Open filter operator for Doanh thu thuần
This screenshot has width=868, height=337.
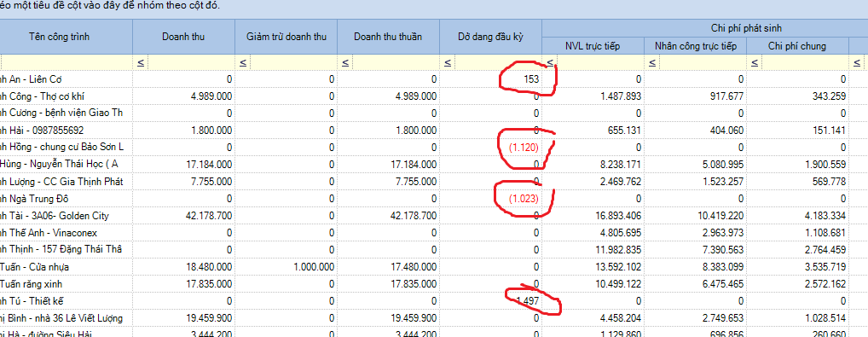pos(344,62)
